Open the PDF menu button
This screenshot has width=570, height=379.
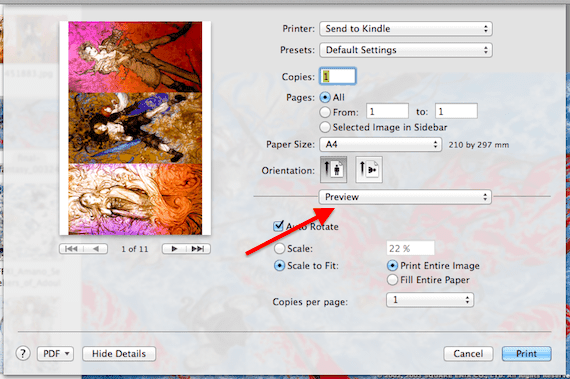click(55, 354)
